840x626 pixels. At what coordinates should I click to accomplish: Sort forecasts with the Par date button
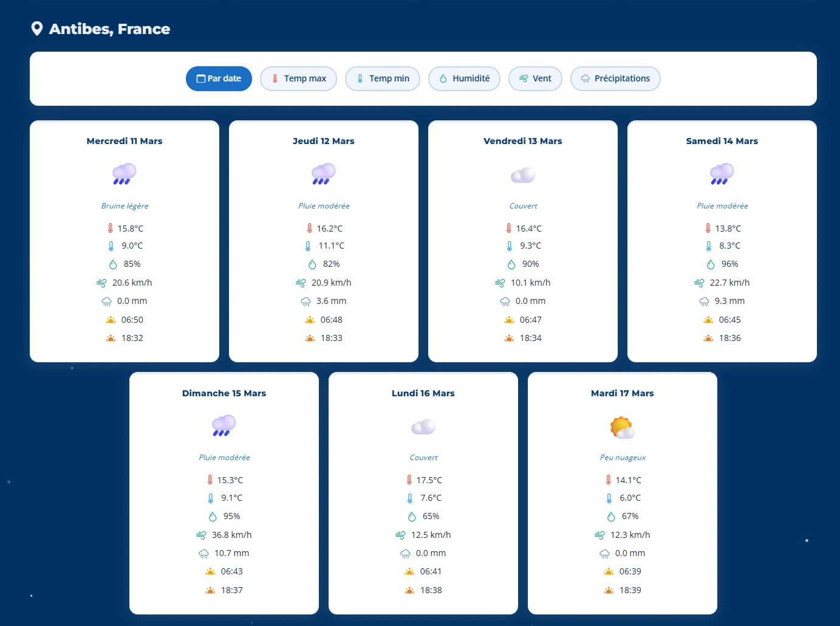click(x=219, y=78)
